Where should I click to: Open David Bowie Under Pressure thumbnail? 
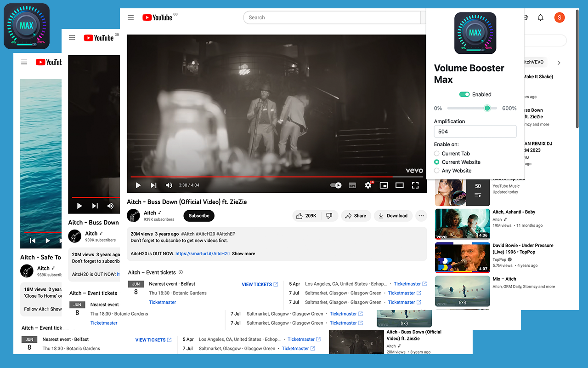point(462,258)
